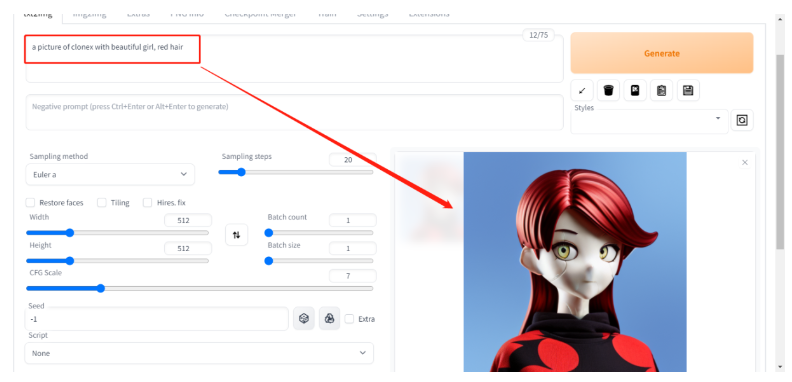
Task: Click the orange Generate button
Action: [x=662, y=53]
